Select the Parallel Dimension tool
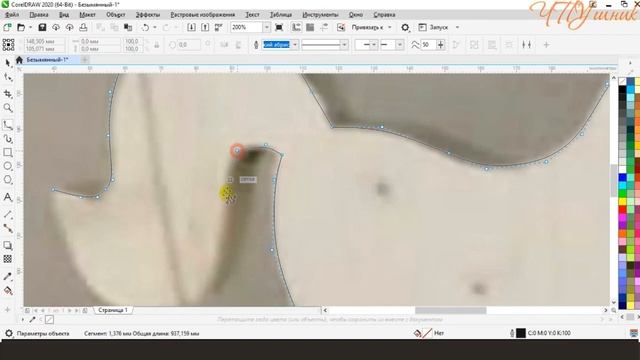The height and width of the screenshot is (360, 640). pos(7,214)
